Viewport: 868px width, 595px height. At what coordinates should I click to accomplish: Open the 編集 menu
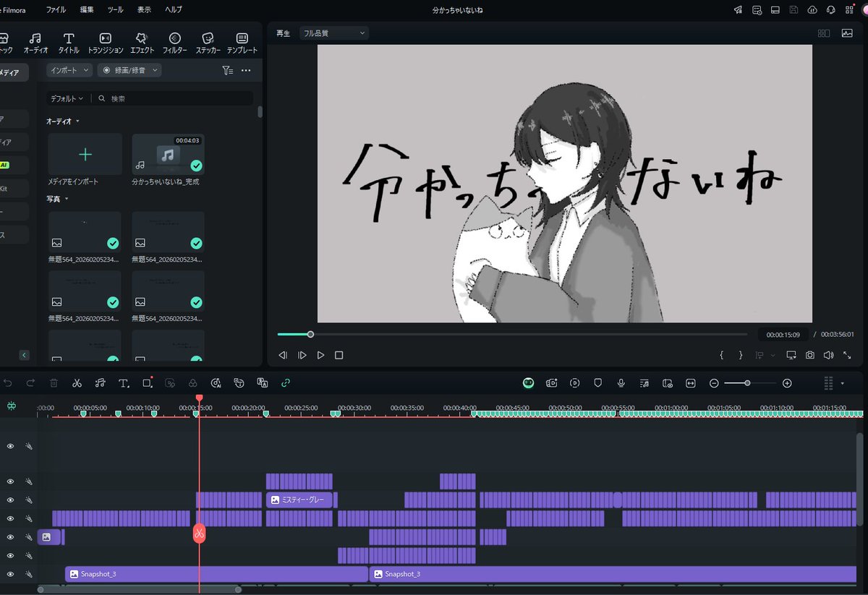(87, 10)
